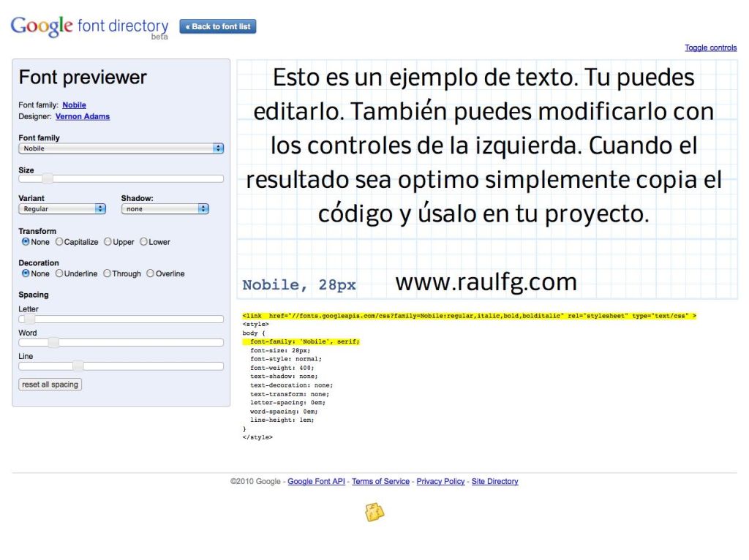Click the font-weight: 400 code line
This screenshot has width=749, height=560.
point(282,368)
